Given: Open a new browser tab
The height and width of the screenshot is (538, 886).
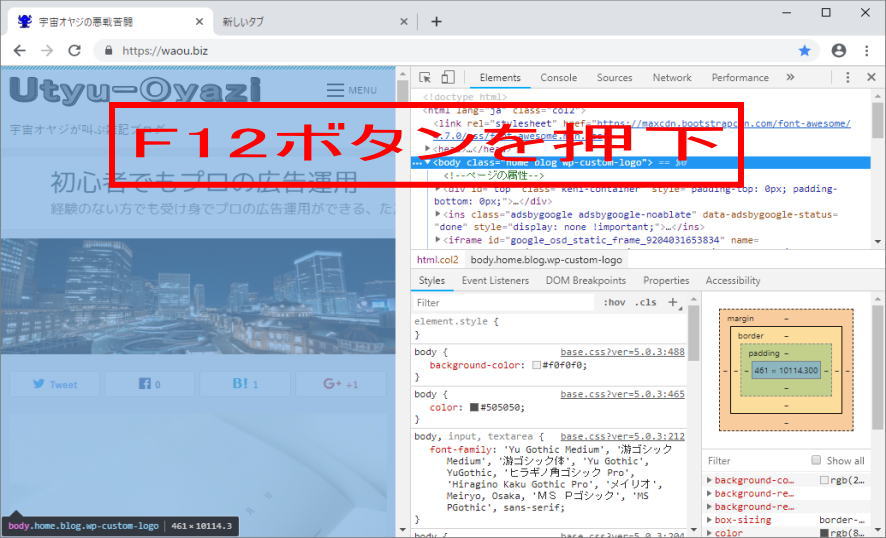Looking at the screenshot, I should [x=436, y=21].
